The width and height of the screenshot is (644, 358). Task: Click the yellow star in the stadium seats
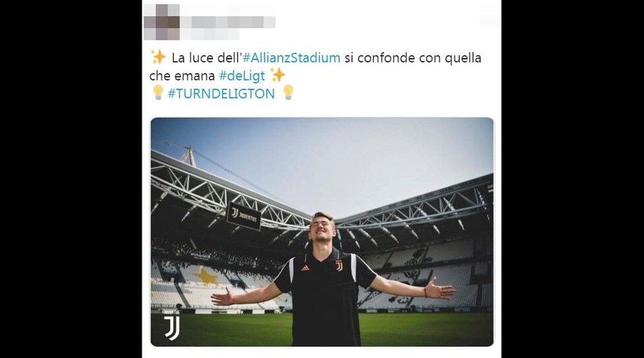pyautogui.click(x=205, y=276)
